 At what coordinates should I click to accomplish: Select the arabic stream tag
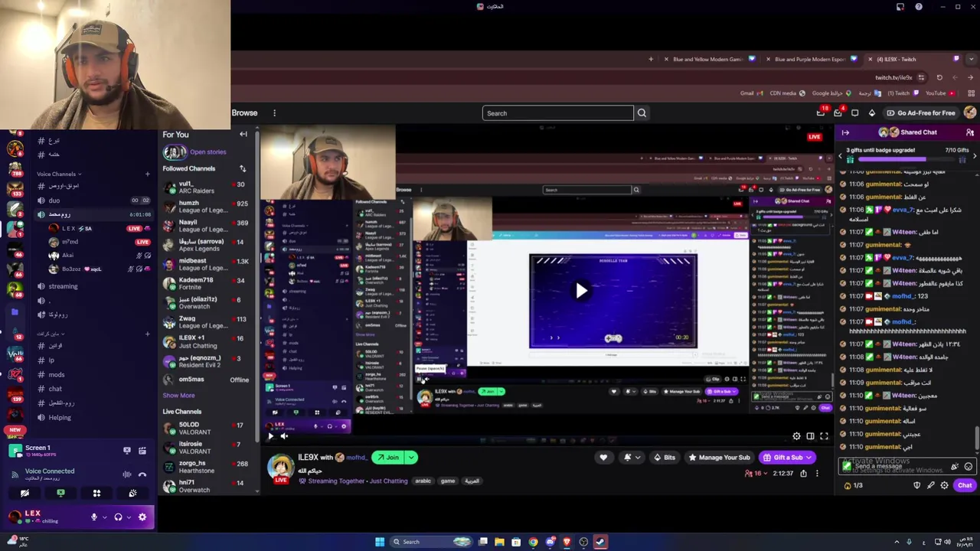(x=423, y=481)
